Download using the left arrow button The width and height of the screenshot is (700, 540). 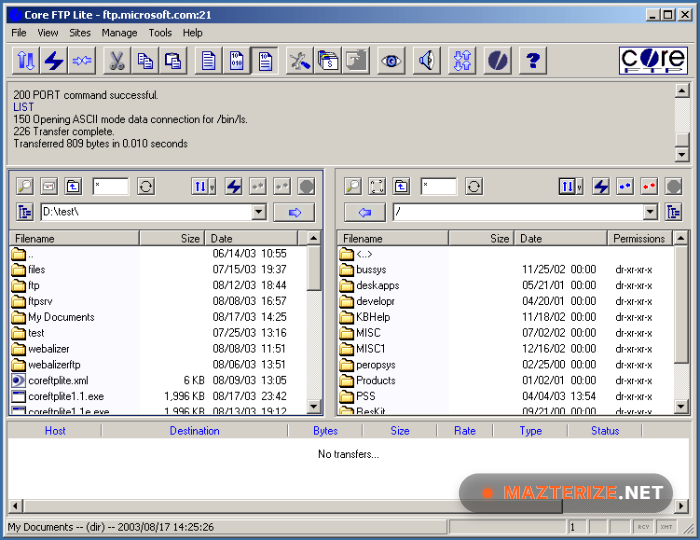tap(365, 212)
